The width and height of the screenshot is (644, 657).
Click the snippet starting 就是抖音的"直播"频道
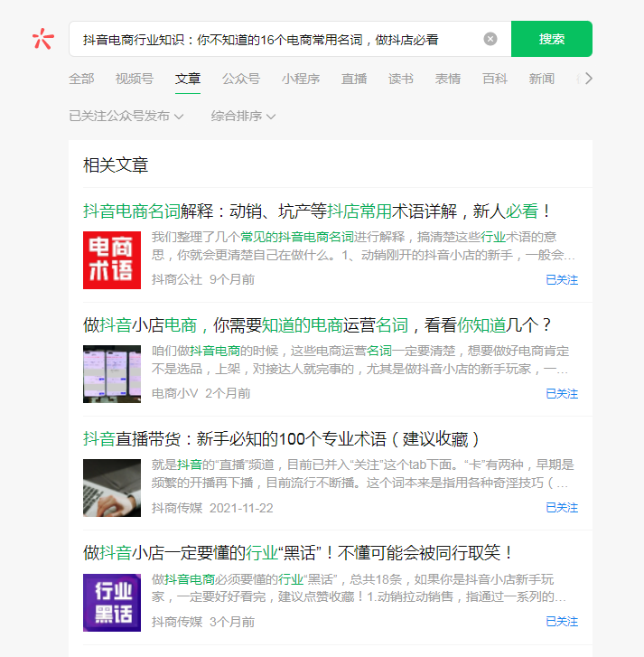tap(363, 474)
